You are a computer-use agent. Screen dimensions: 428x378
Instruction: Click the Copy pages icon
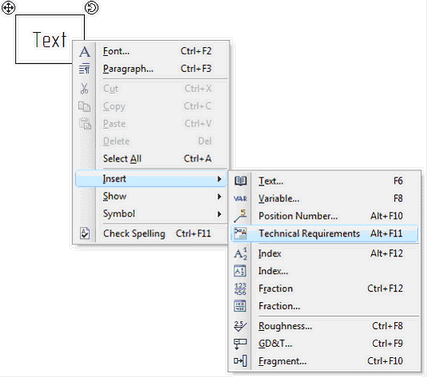coord(84,106)
